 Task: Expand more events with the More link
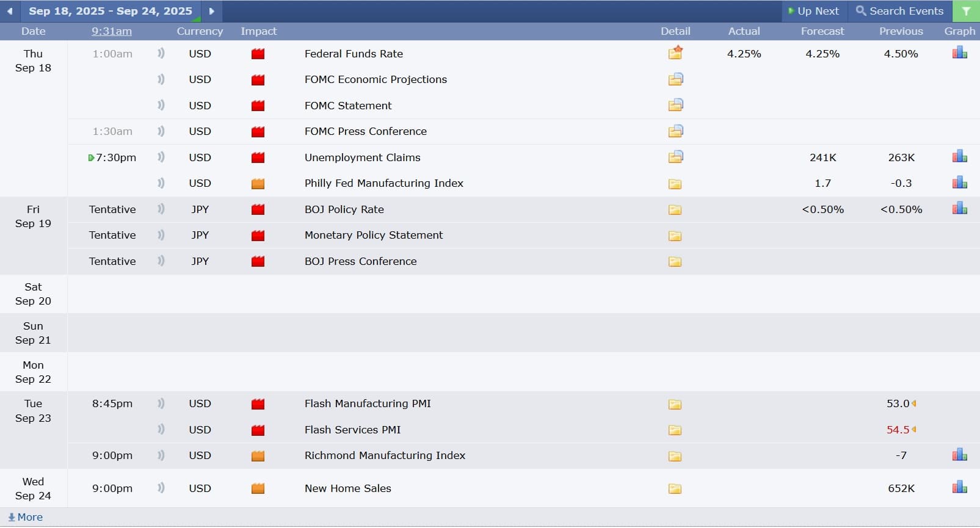click(x=25, y=517)
